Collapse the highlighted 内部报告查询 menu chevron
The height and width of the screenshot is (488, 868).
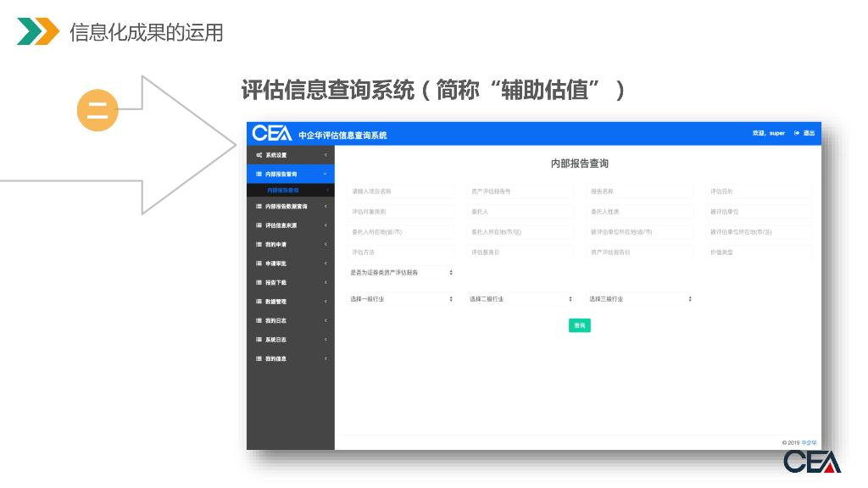coord(325,174)
